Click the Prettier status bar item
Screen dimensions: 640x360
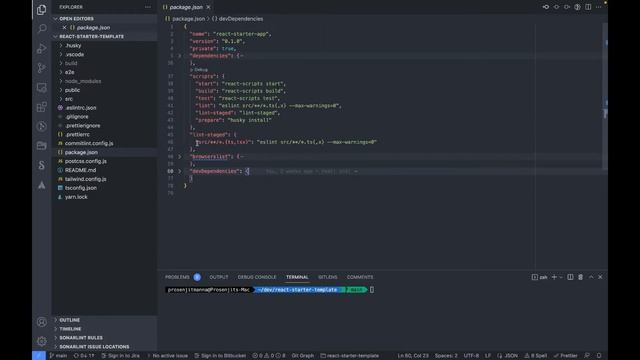coord(566,356)
